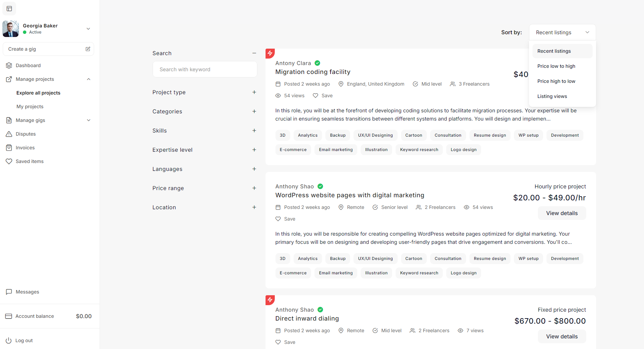Expand the Project type filter

tap(254, 92)
